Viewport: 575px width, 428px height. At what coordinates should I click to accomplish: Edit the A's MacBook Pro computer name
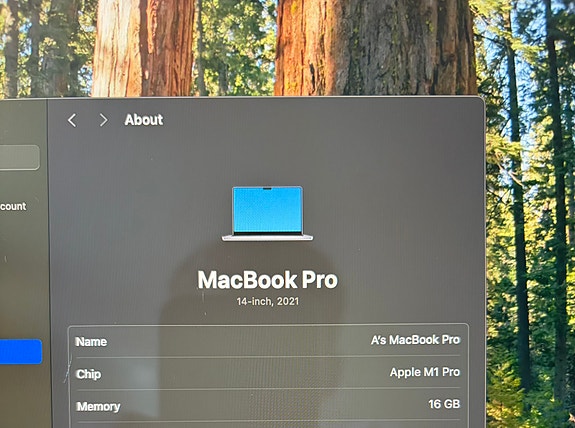tap(415, 340)
